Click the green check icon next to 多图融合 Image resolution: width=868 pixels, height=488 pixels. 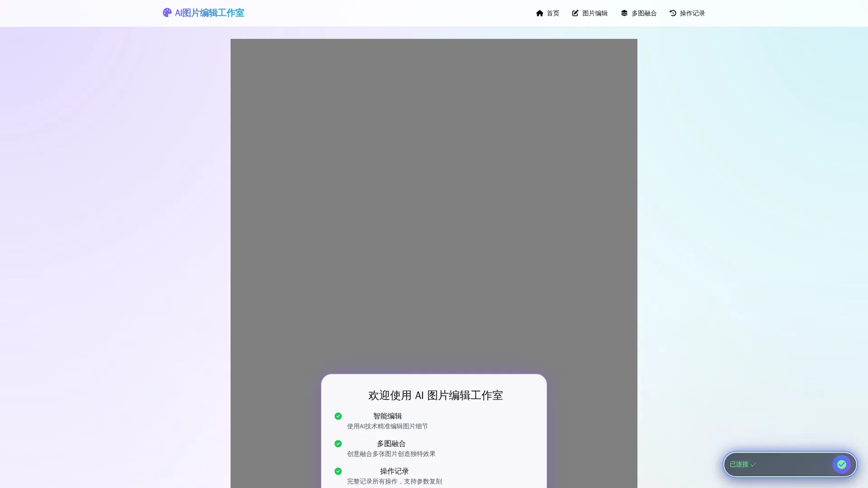pos(338,443)
